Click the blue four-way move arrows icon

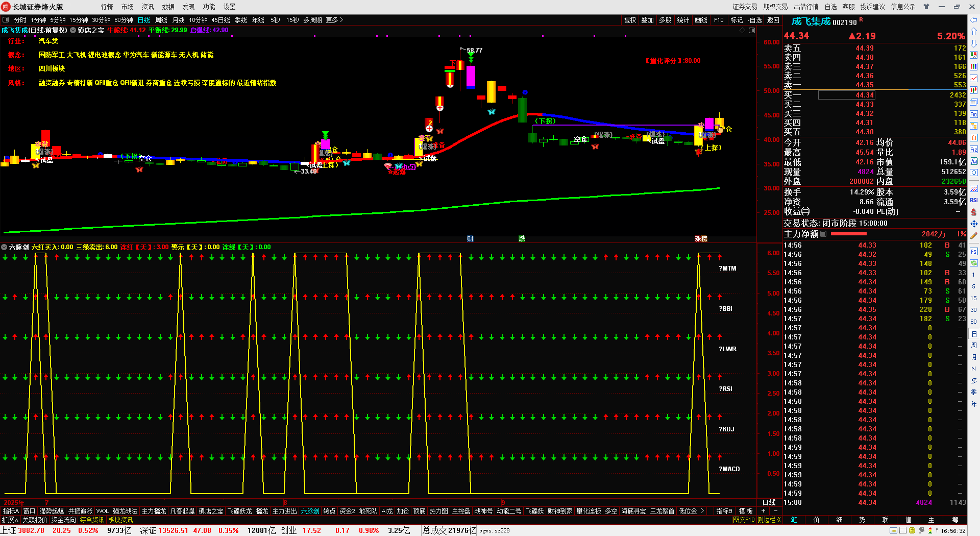tap(974, 224)
